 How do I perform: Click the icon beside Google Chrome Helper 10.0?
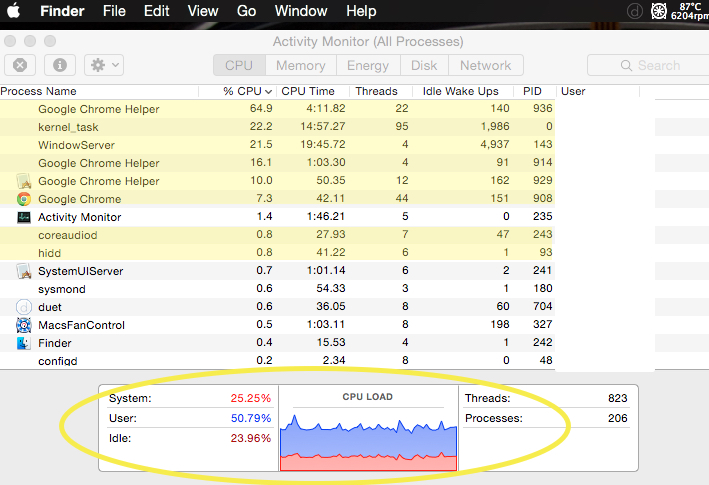click(x=24, y=181)
